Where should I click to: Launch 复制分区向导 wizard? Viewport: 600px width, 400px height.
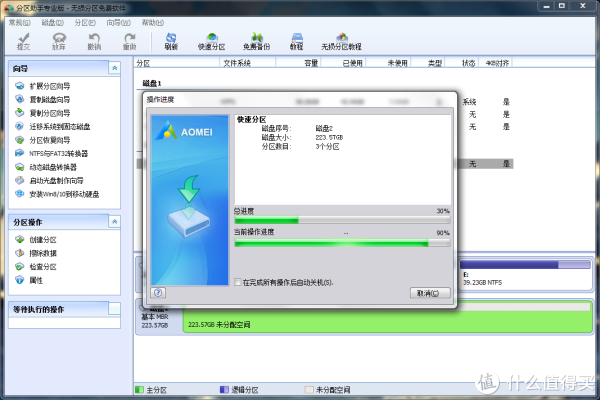[x=42, y=113]
